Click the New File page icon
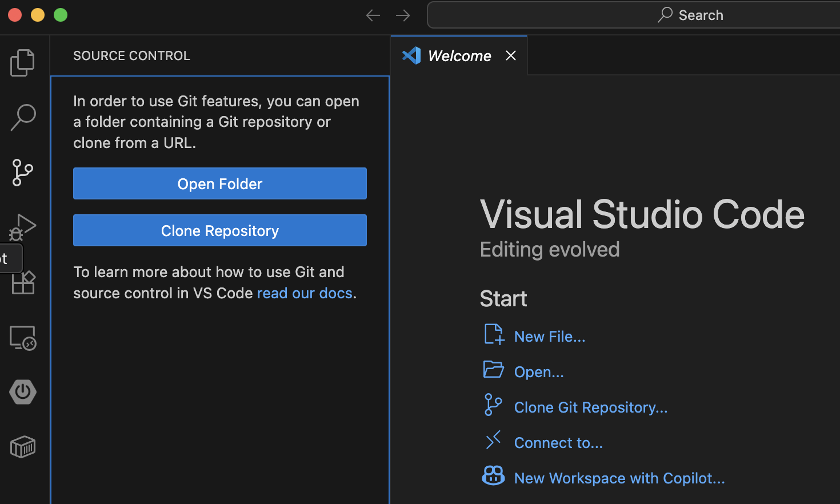The image size is (840, 504). [494, 335]
